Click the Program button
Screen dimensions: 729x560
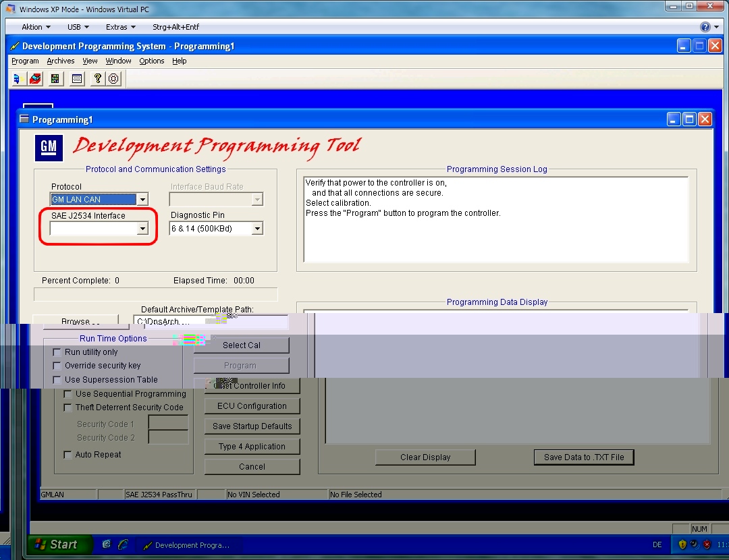click(x=241, y=366)
